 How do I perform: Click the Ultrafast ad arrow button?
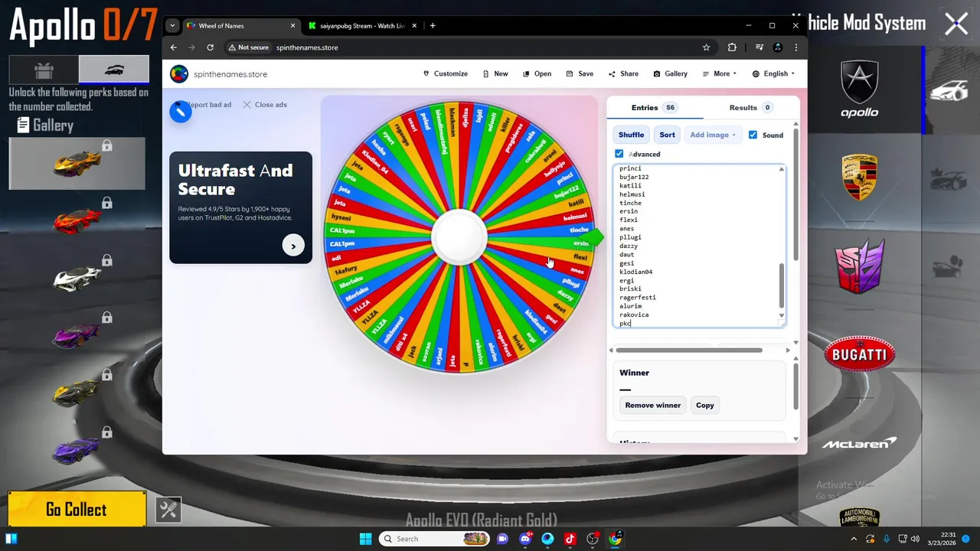click(x=293, y=246)
